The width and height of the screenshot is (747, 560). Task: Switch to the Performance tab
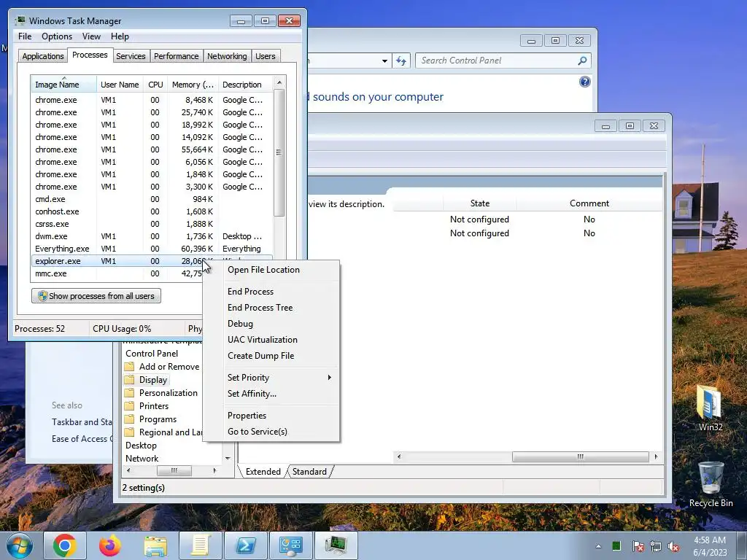[177, 56]
